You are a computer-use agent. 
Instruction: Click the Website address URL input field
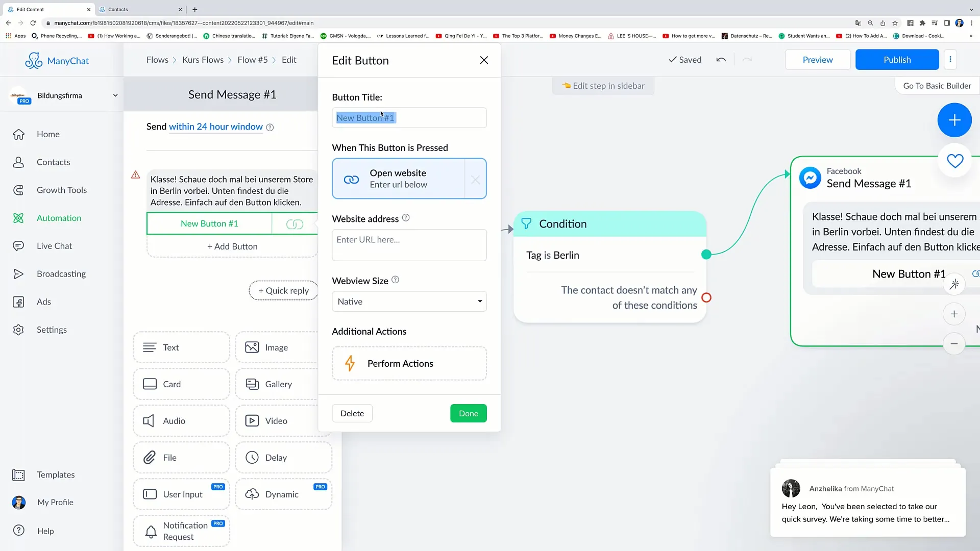[x=408, y=239]
